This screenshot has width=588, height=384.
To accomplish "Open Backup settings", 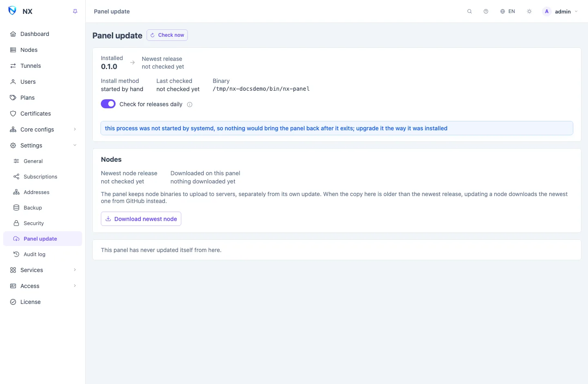I will coord(42,208).
